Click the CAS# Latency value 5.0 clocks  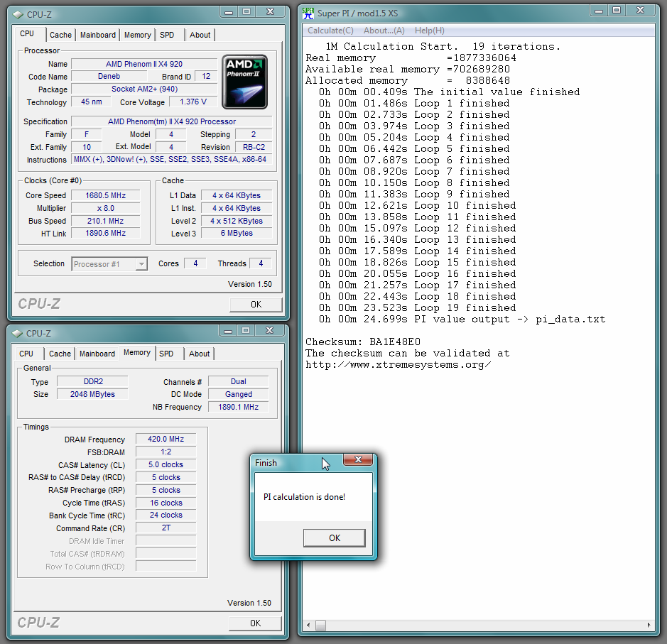tap(166, 464)
